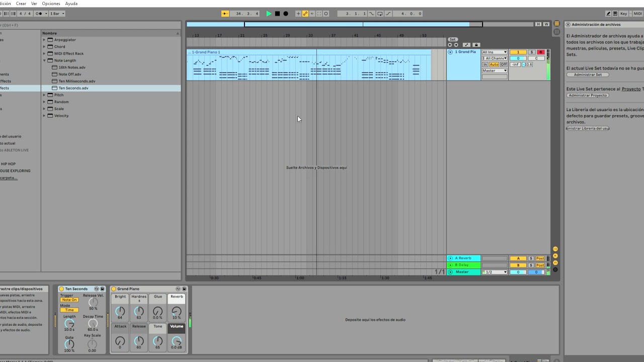Expand the Random folder
This screenshot has width=644, height=362.
[44, 102]
